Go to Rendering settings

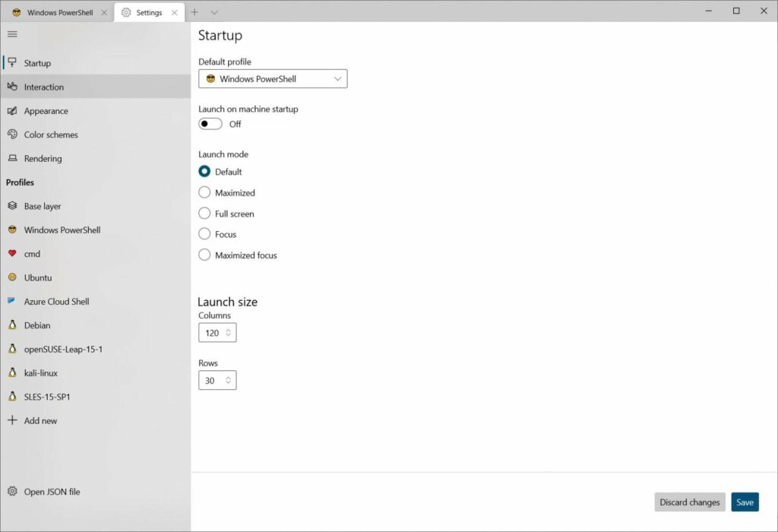(x=96, y=158)
